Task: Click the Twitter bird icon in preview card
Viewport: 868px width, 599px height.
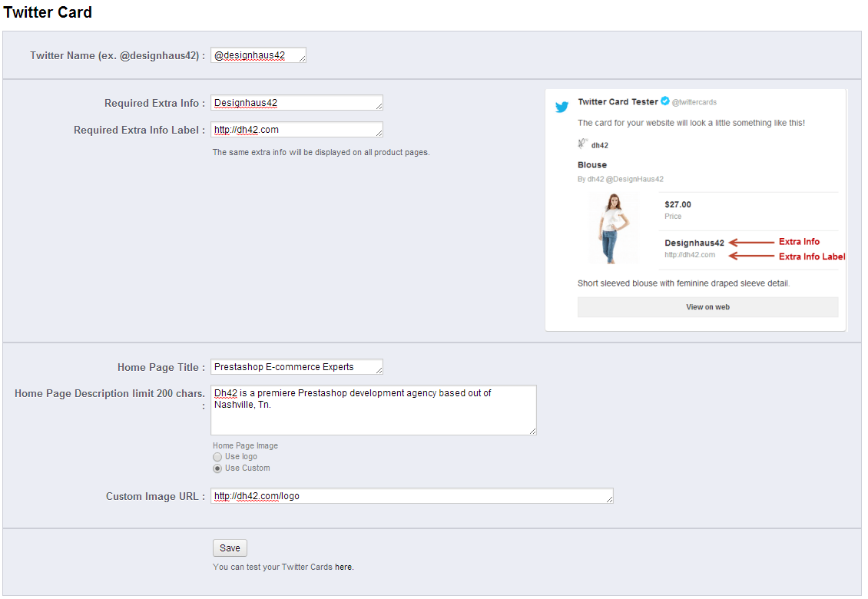Action: [x=562, y=107]
